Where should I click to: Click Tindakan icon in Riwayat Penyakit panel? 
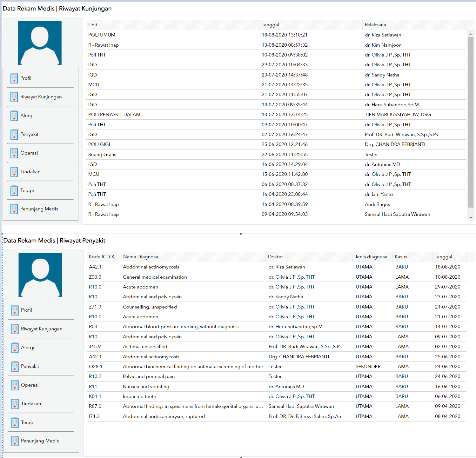pos(15,404)
